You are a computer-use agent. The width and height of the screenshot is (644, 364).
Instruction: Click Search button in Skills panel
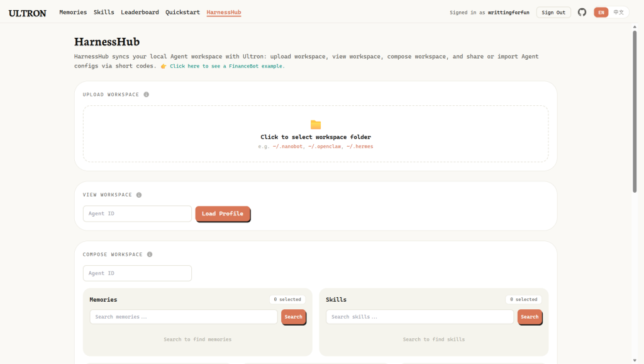click(x=530, y=317)
